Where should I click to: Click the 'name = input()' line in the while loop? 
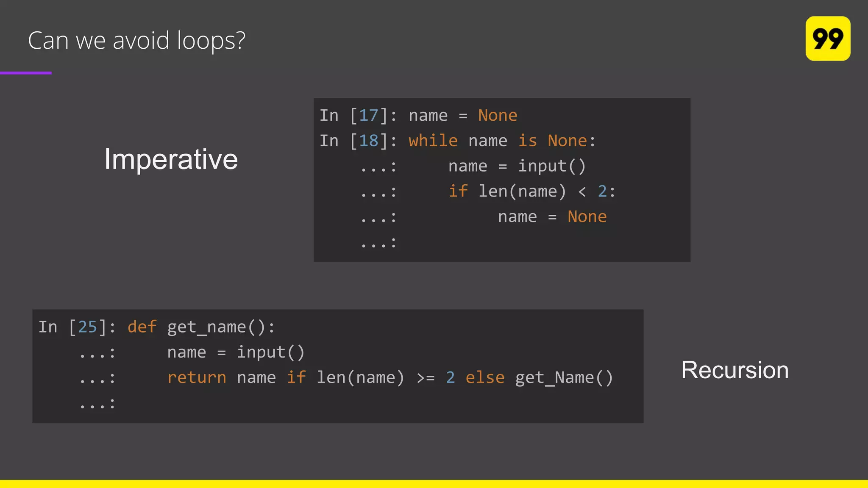click(517, 166)
